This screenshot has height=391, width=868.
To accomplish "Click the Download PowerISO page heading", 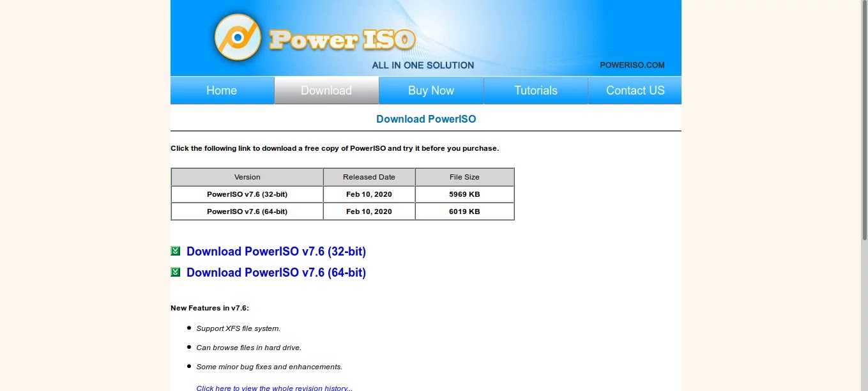I will [x=426, y=119].
